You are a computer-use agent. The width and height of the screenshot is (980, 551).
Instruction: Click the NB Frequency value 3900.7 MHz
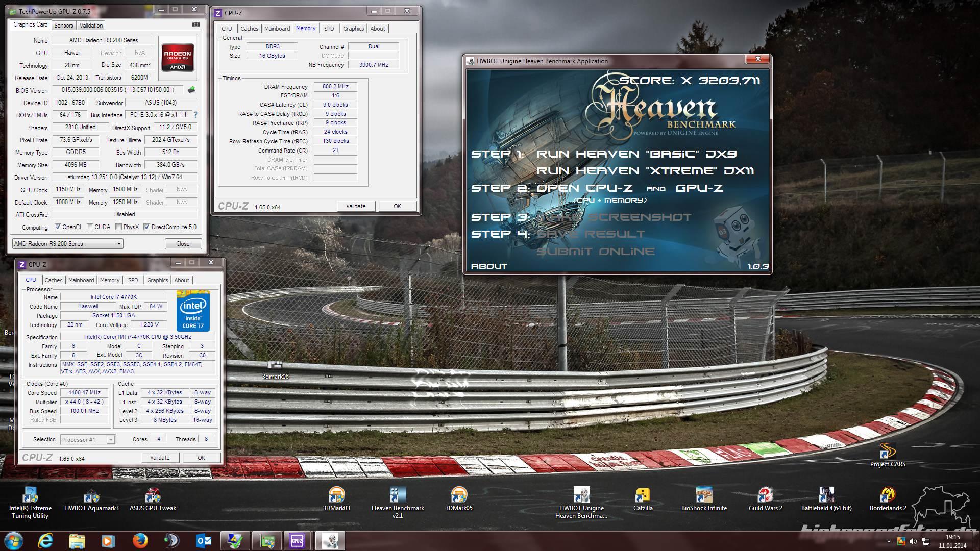coord(374,65)
